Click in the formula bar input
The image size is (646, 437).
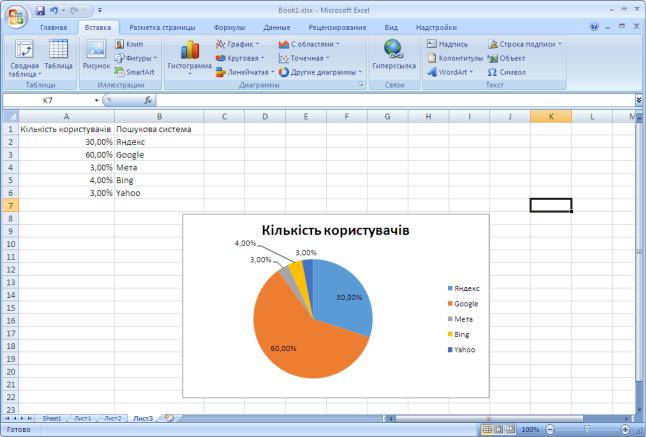396,100
